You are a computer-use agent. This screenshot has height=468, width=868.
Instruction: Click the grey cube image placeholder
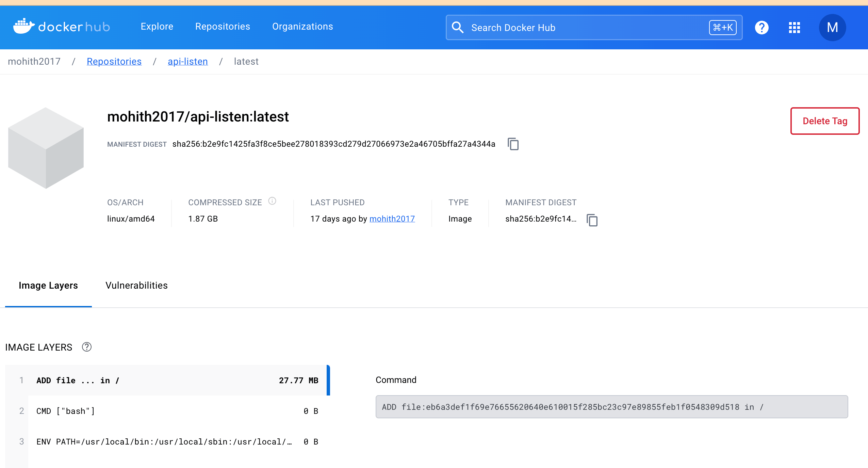46,148
